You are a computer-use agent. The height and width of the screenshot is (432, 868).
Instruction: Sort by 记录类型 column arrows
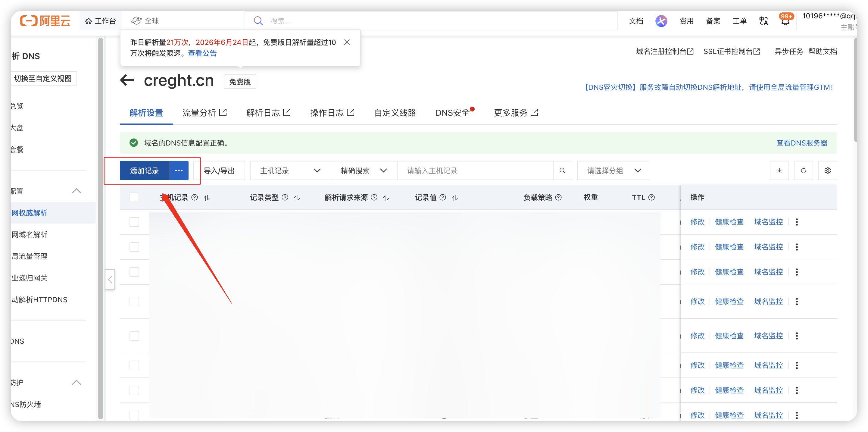297,197
